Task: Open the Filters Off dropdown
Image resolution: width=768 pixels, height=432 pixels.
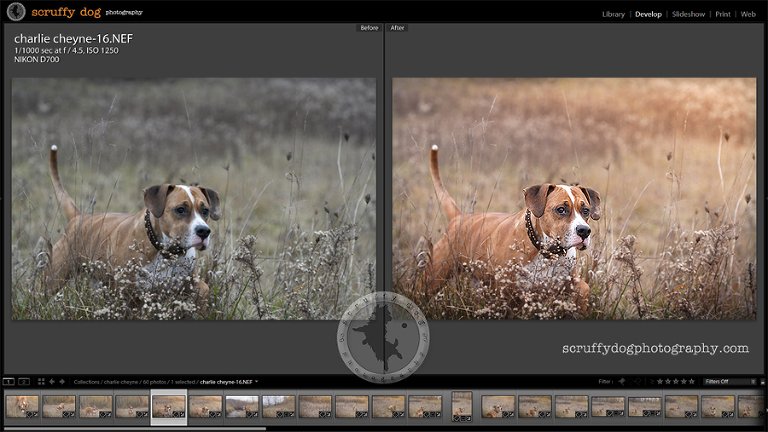Action: [x=729, y=381]
